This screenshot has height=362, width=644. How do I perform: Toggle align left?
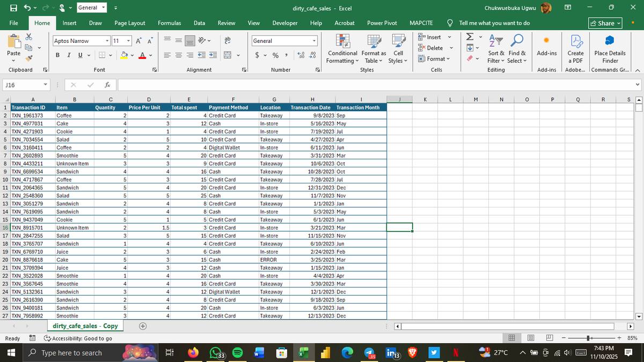pos(167,55)
